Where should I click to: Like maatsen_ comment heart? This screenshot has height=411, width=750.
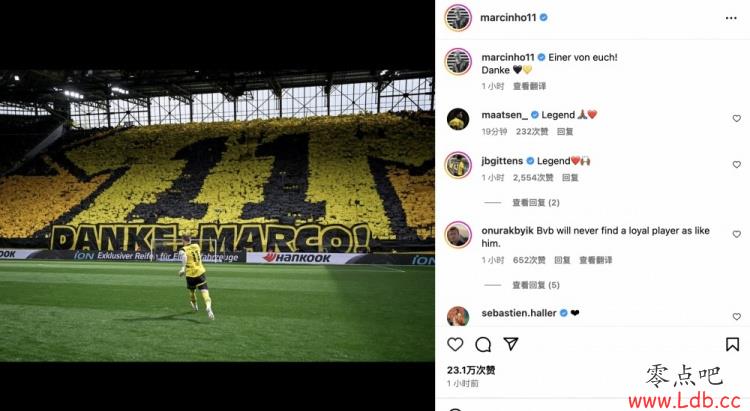pos(737,118)
